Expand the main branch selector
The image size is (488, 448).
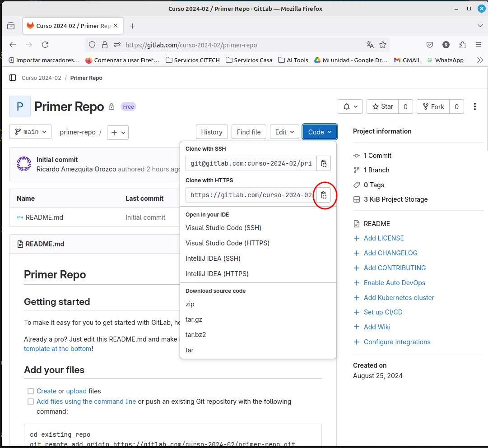[30, 132]
